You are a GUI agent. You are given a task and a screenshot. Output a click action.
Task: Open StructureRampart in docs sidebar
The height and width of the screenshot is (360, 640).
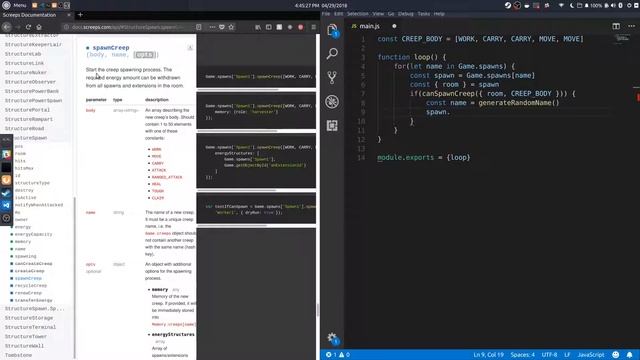[x=29, y=119]
